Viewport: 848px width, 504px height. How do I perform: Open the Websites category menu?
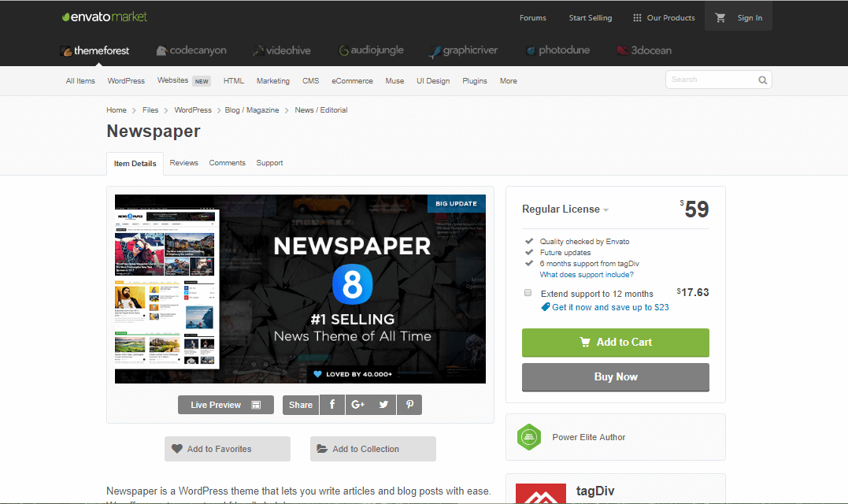172,80
